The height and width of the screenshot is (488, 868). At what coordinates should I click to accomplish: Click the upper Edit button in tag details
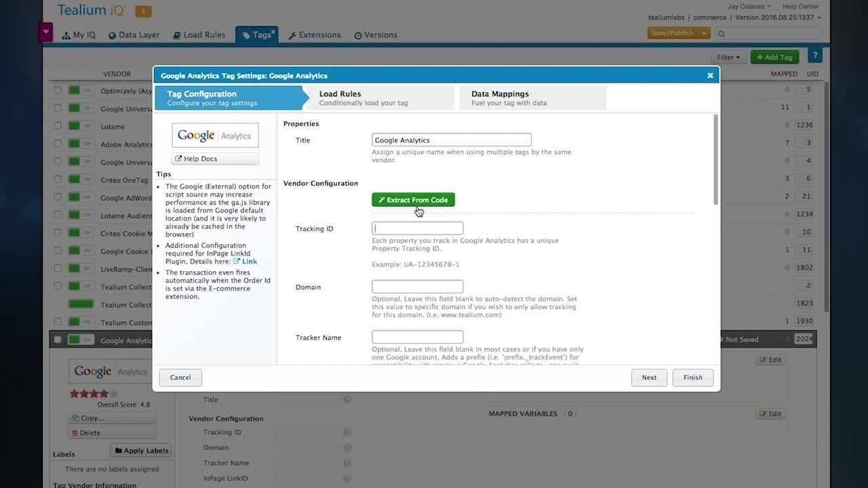770,360
